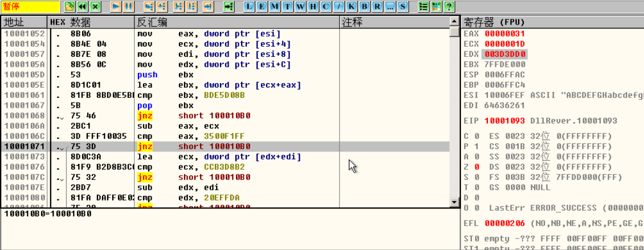Select the highlighted row at address 10001071
644x250 pixels.
225,146
